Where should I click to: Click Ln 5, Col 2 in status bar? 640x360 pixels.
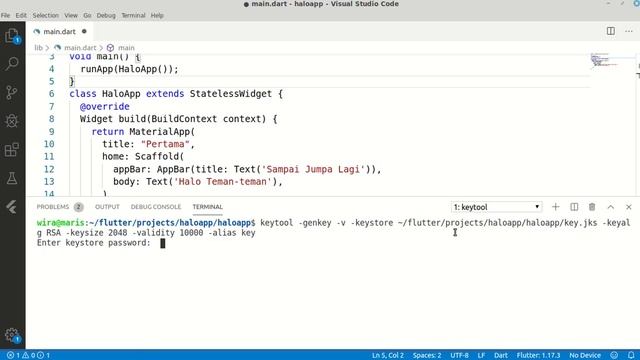click(388, 355)
